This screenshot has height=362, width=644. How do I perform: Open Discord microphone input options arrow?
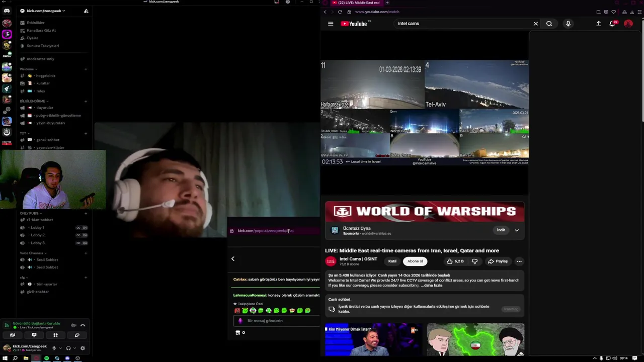[x=60, y=348]
